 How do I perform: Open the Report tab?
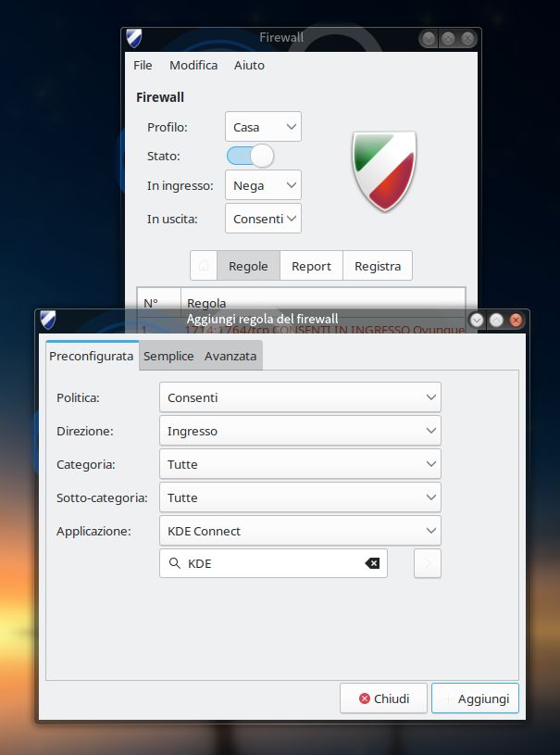click(x=311, y=266)
